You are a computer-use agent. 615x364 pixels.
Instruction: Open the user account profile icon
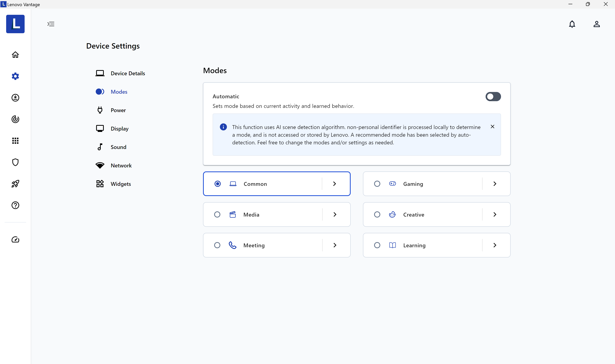597,24
